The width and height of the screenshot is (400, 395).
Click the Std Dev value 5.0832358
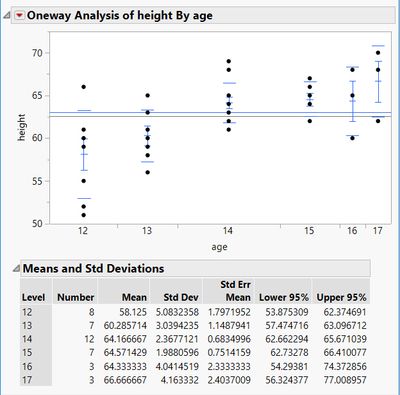tap(177, 312)
